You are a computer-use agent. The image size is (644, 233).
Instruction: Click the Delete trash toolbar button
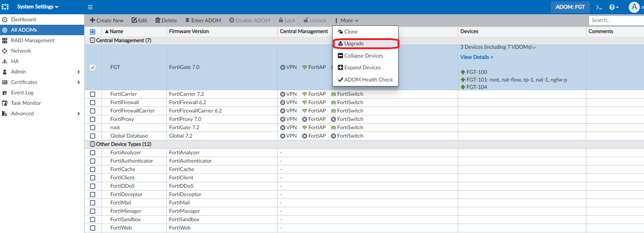point(166,20)
